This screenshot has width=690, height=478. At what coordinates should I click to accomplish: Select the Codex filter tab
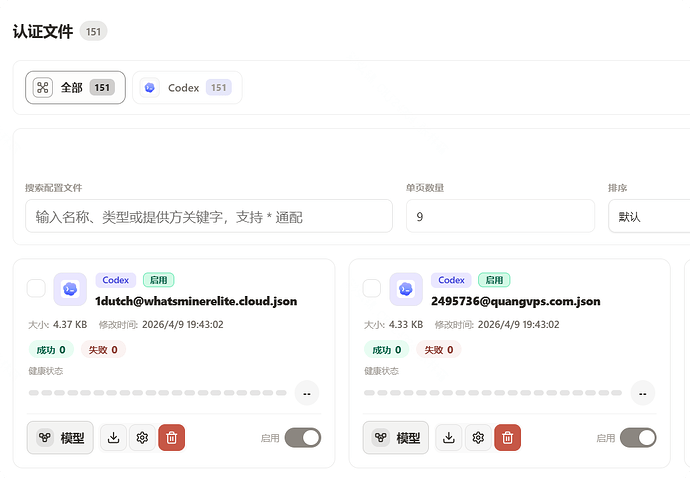pos(187,88)
